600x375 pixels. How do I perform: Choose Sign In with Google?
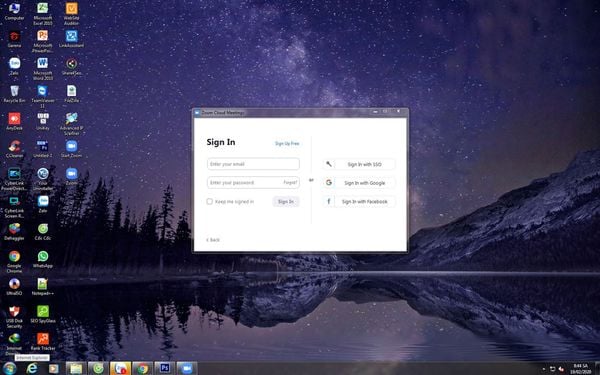point(359,183)
